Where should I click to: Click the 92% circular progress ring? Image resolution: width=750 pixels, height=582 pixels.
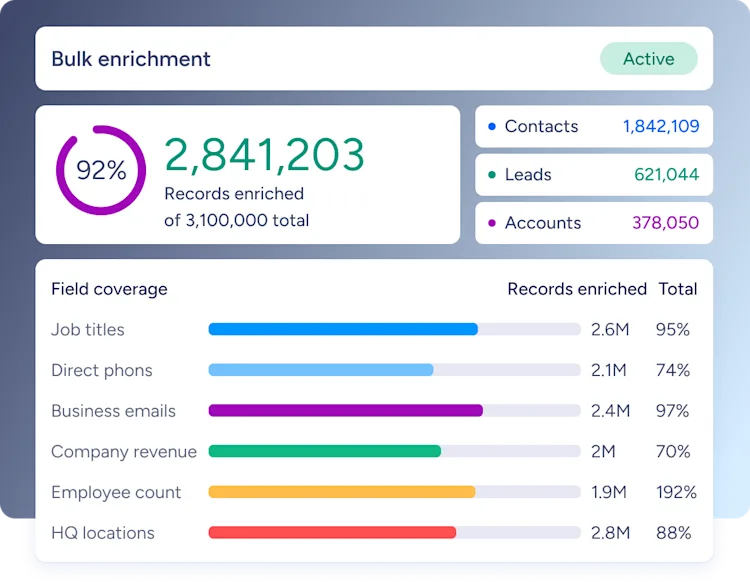(101, 170)
